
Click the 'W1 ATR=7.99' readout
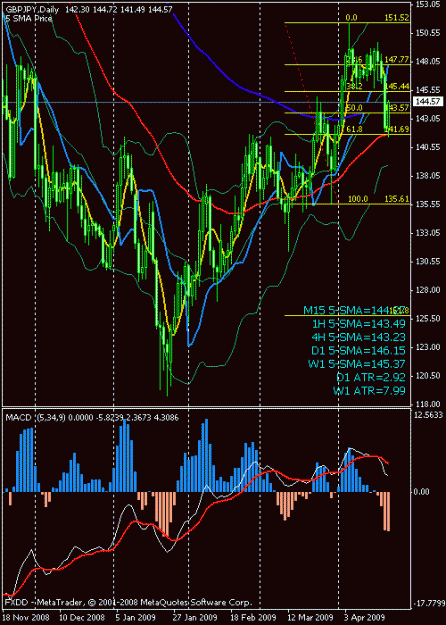coord(369,390)
